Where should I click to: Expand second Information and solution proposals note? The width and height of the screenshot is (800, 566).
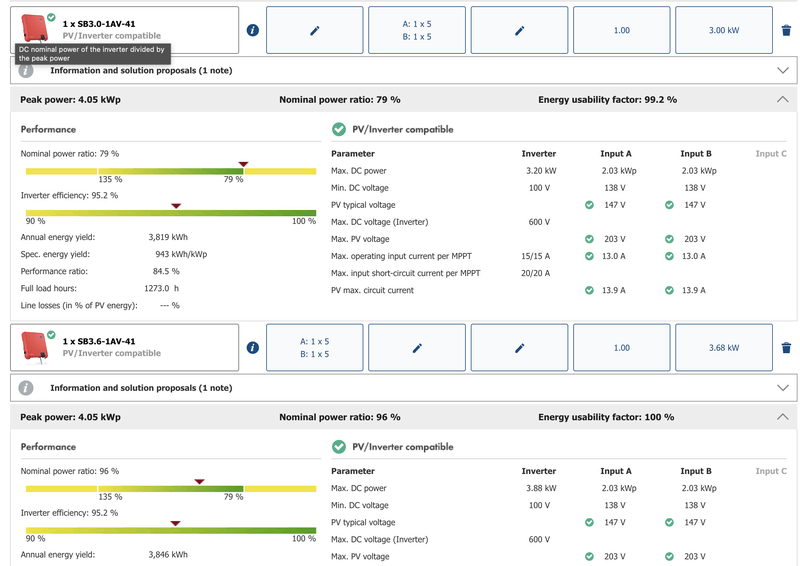coord(783,388)
